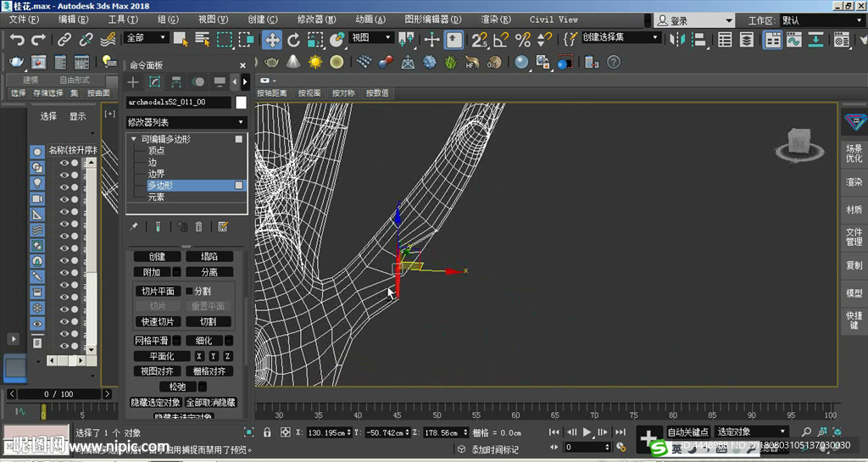The height and width of the screenshot is (462, 868).
Task: Open the Layer Explorer stack icon
Action: (746, 39)
